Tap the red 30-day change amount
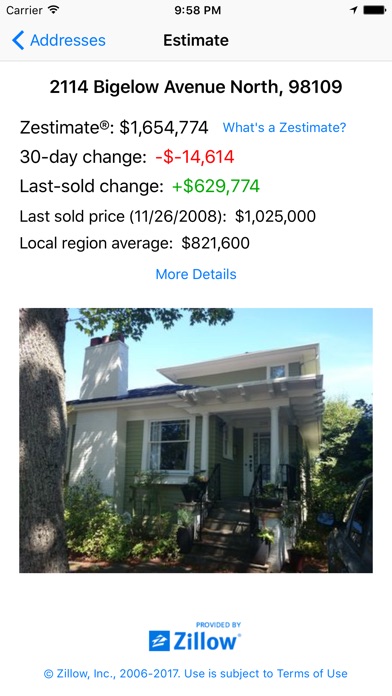This screenshot has width=392, height=696. 195,157
